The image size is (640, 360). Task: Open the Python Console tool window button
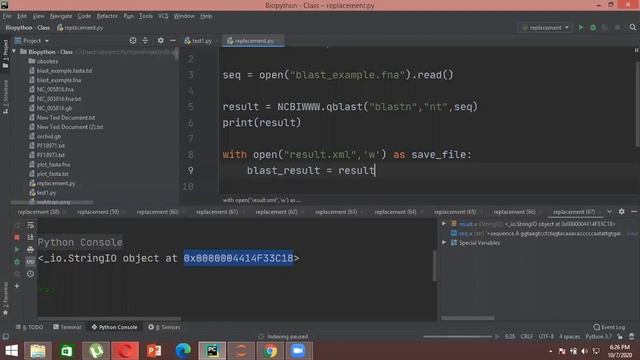point(114,327)
